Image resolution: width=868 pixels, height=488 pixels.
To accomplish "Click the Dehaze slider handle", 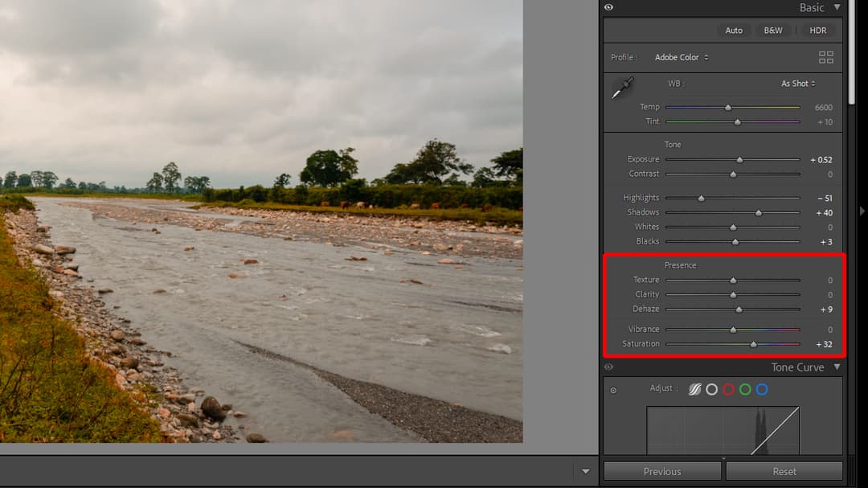I will [x=739, y=310].
